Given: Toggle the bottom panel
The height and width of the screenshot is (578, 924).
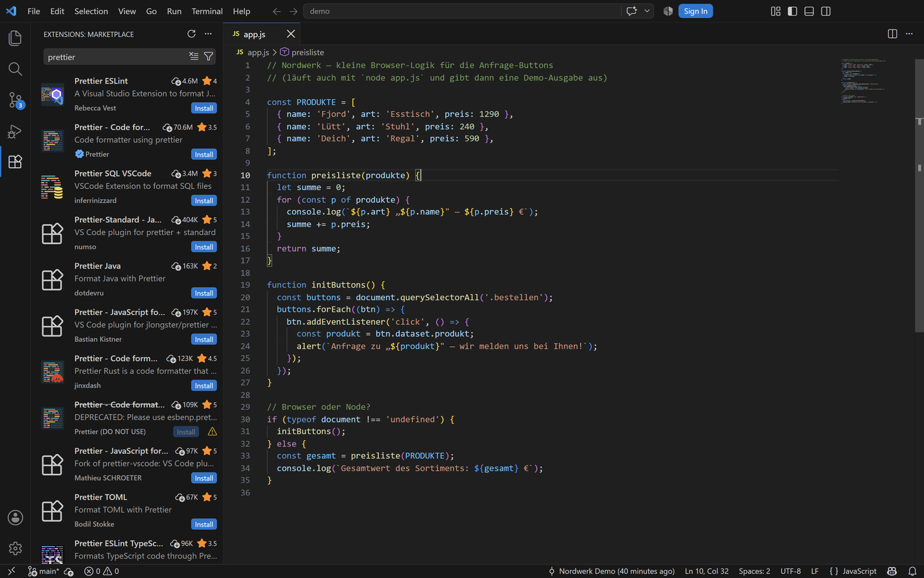Looking at the screenshot, I should click(x=809, y=11).
